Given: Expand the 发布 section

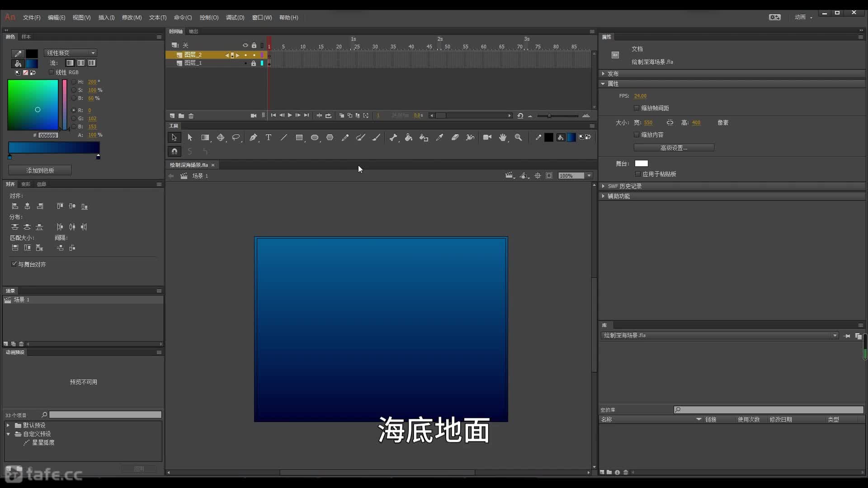Looking at the screenshot, I should pos(603,74).
